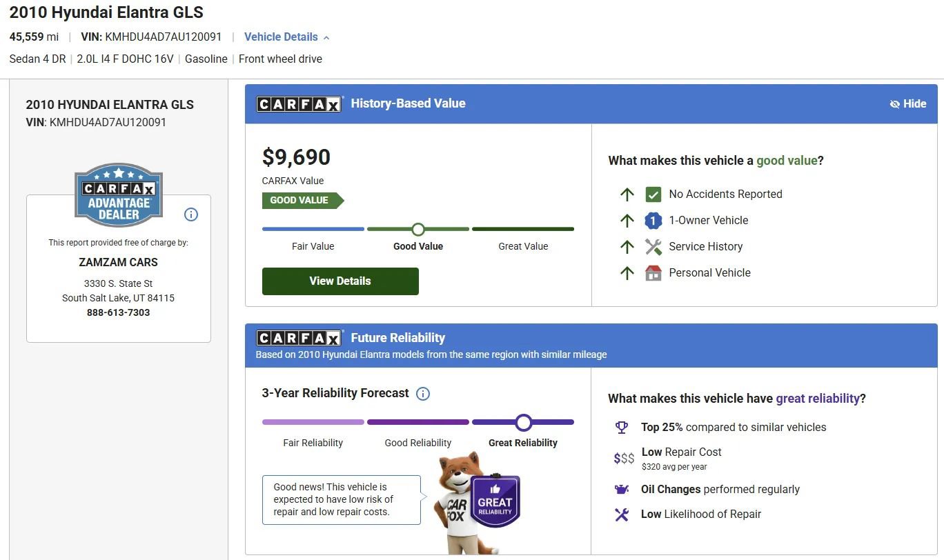Screen dimensions: 944x560
Task: Open info icon next to 3-Year Reliability Forecast
Action: click(x=423, y=394)
